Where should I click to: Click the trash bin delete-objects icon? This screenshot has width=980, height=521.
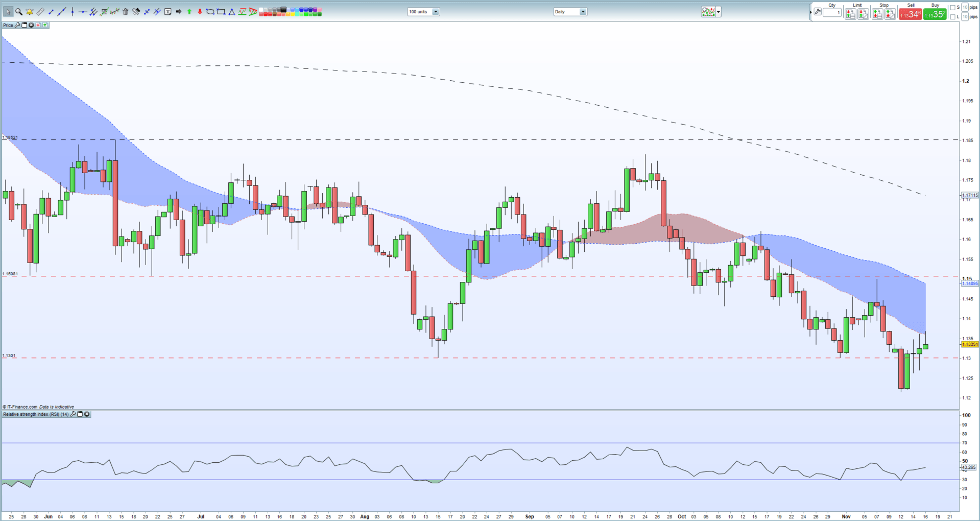[125, 12]
